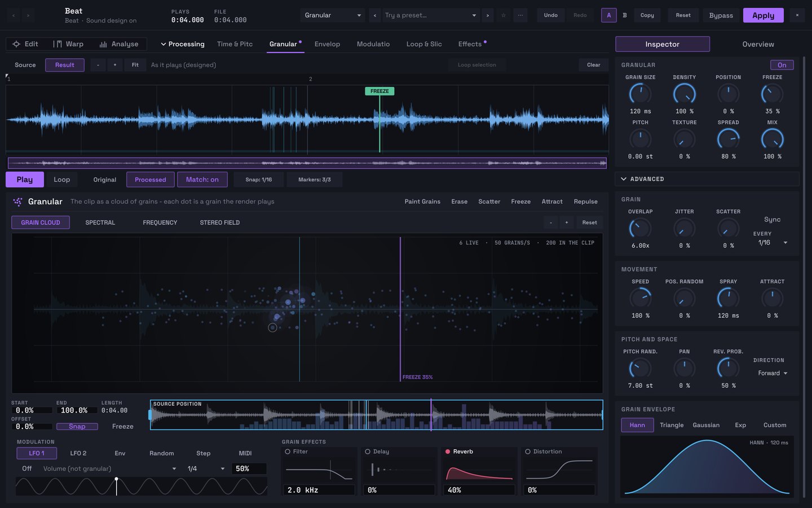Open the Sync Every 1/16 dropdown
The image size is (812, 508).
[773, 243]
